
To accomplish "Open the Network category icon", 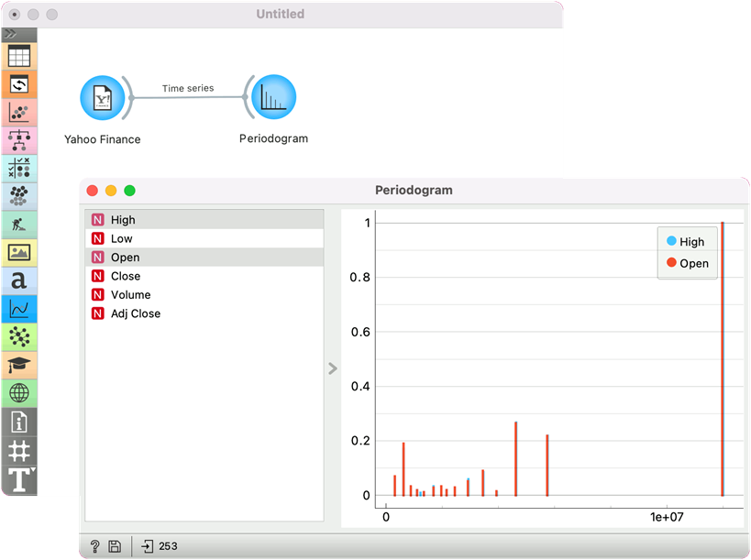I will (x=19, y=337).
